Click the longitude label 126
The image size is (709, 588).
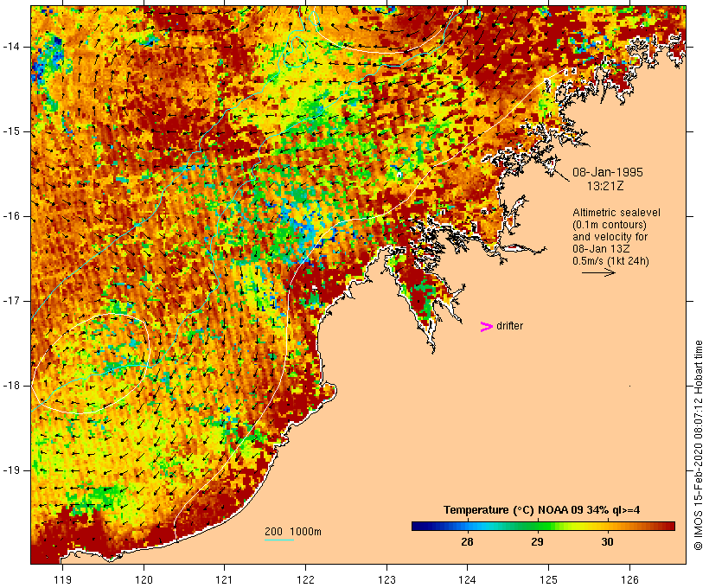tap(629, 579)
